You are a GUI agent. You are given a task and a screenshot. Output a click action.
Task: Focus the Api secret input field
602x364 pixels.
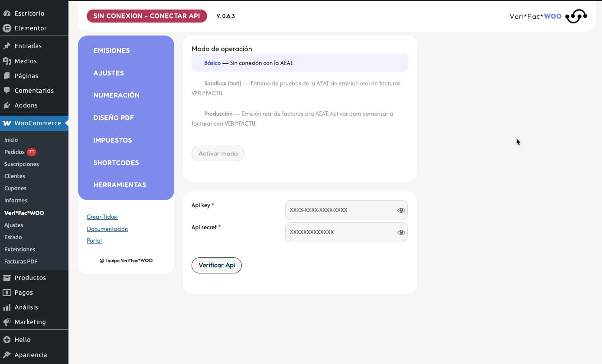click(x=346, y=232)
